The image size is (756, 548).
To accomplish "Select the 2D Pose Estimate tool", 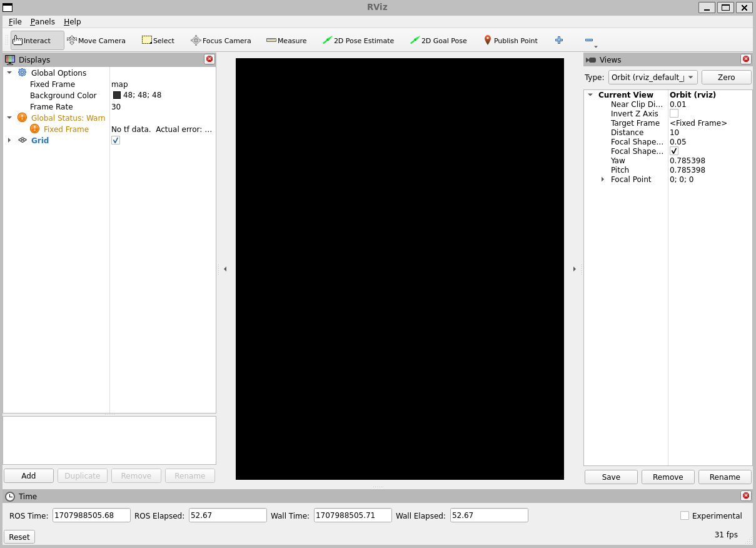I will click(358, 40).
